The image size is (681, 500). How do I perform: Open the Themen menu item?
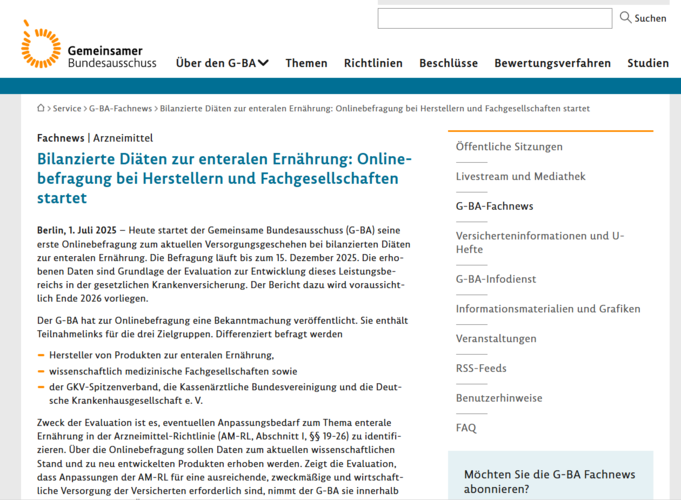(306, 63)
